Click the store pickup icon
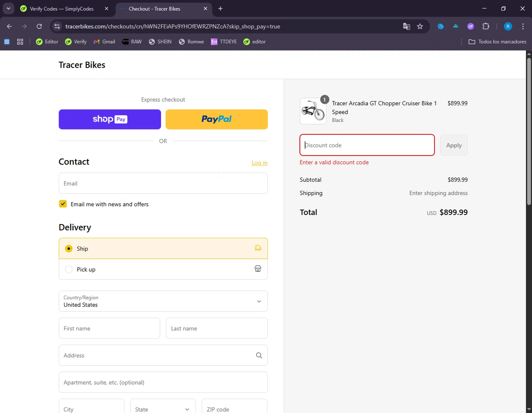The image size is (532, 413). (258, 269)
